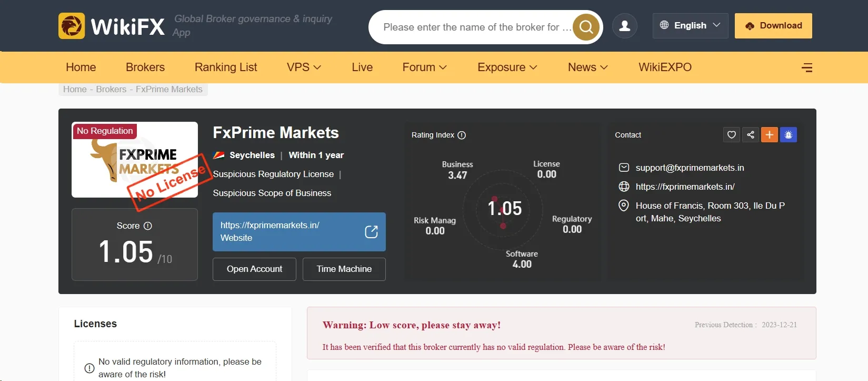Click the Download button
Image resolution: width=868 pixels, height=381 pixels.
tap(773, 26)
